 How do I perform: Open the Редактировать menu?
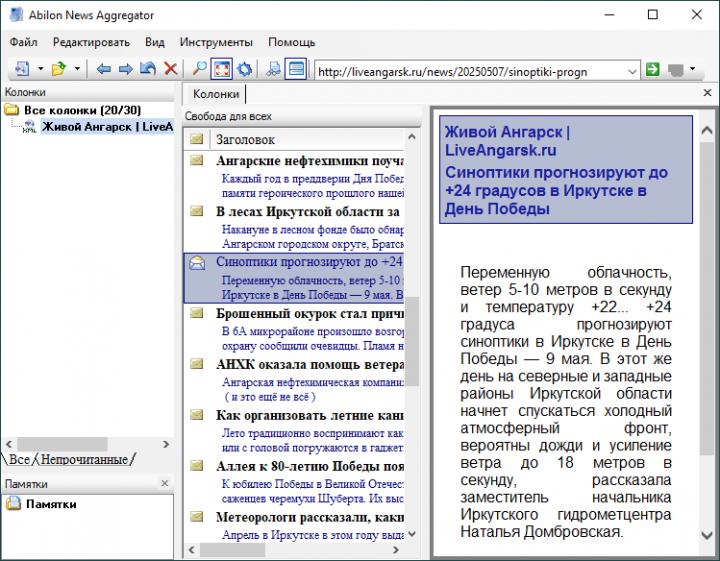91,42
